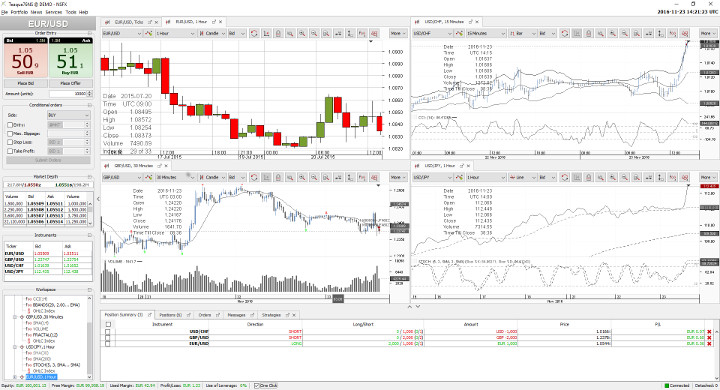
Task: Tick the select-all checkbox in Position Summary header
Action: (x=108, y=324)
